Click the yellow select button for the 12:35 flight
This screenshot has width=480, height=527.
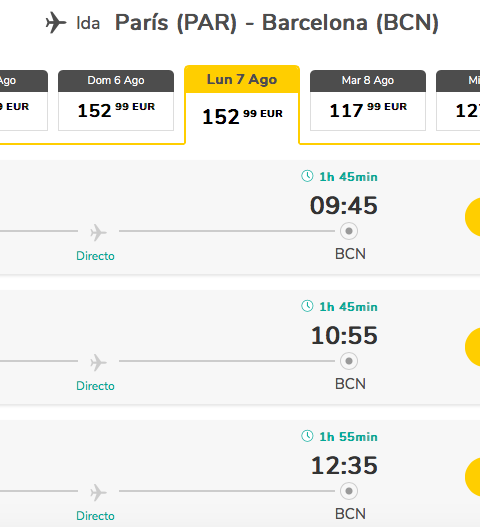(473, 477)
